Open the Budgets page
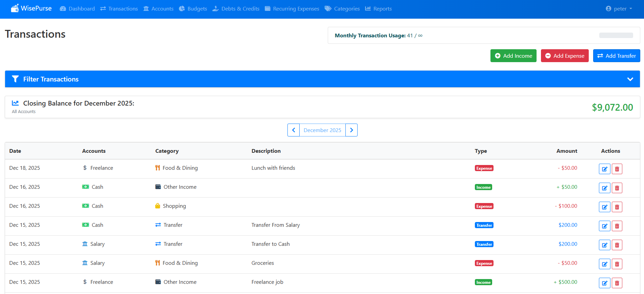Viewport: 644px width, 294px height. tap(193, 8)
